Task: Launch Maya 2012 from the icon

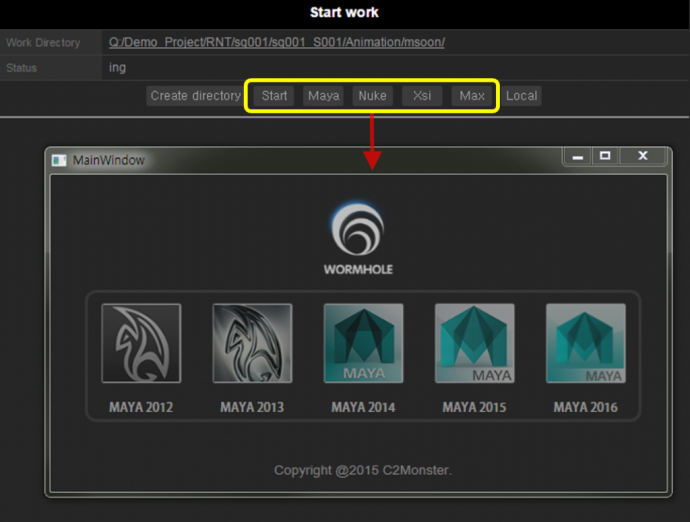Action: [x=141, y=343]
